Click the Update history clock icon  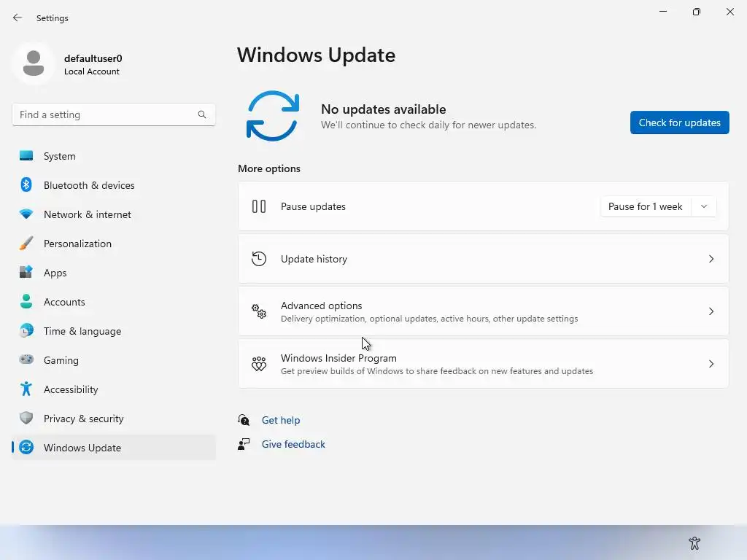pyautogui.click(x=259, y=259)
